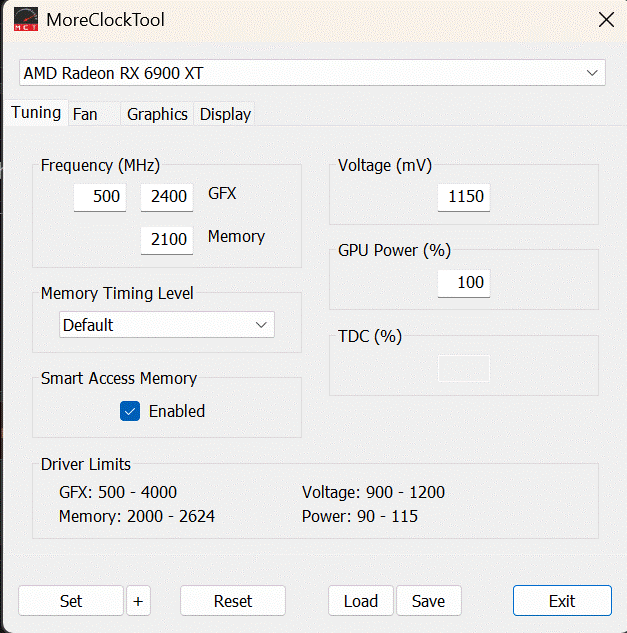Click the 'Smart Access Memory' group label
Image resolution: width=627 pixels, height=633 pixels.
click(x=119, y=378)
